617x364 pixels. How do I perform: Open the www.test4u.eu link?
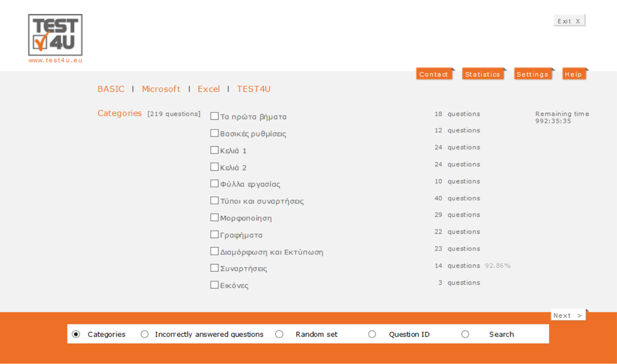click(55, 60)
